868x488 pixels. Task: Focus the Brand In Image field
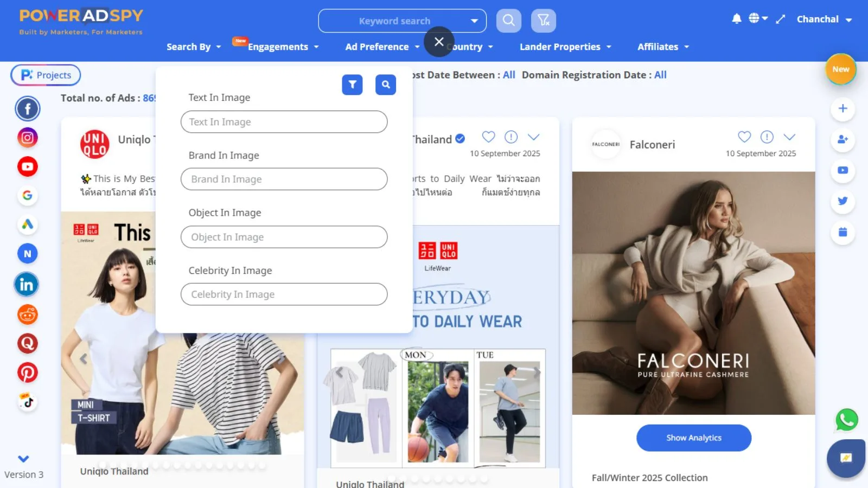(284, 179)
